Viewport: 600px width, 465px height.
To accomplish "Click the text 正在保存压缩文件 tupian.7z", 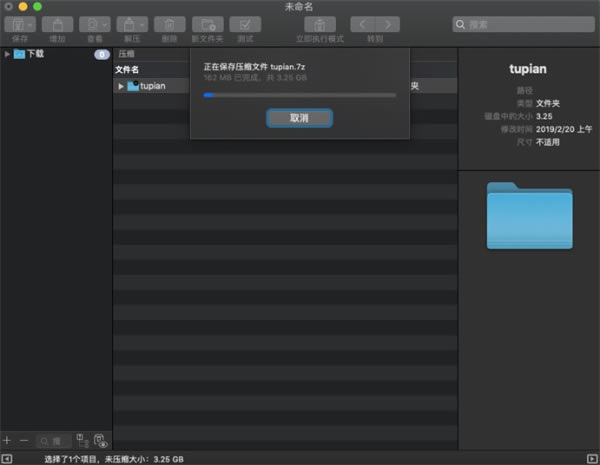I will (x=254, y=67).
